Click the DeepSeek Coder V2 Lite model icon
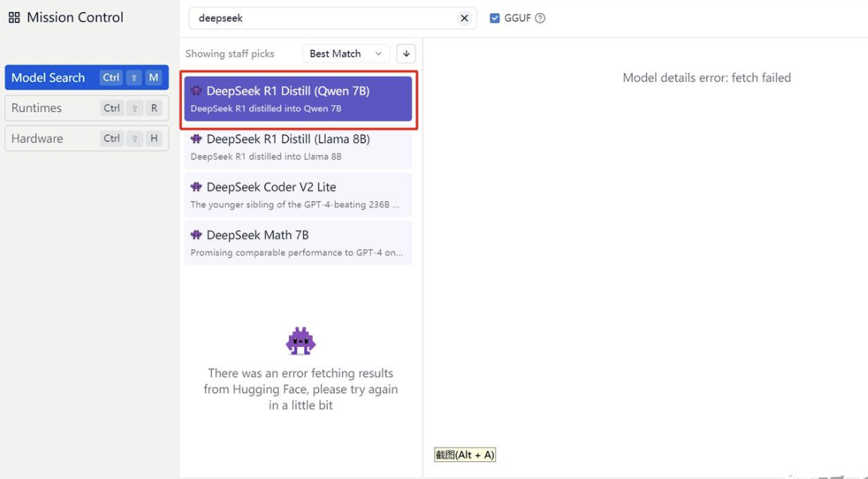This screenshot has width=868, height=479. click(196, 187)
